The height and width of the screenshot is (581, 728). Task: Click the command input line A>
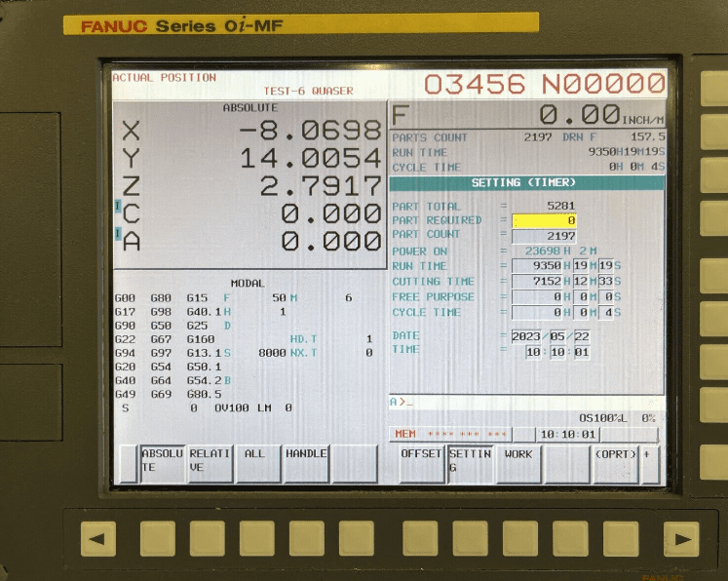tap(526, 402)
